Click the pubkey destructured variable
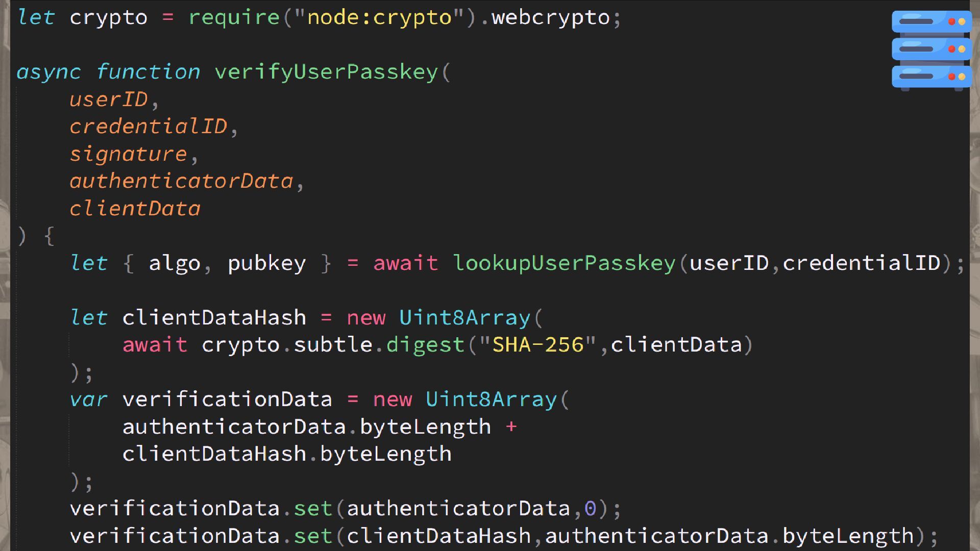 [x=266, y=263]
